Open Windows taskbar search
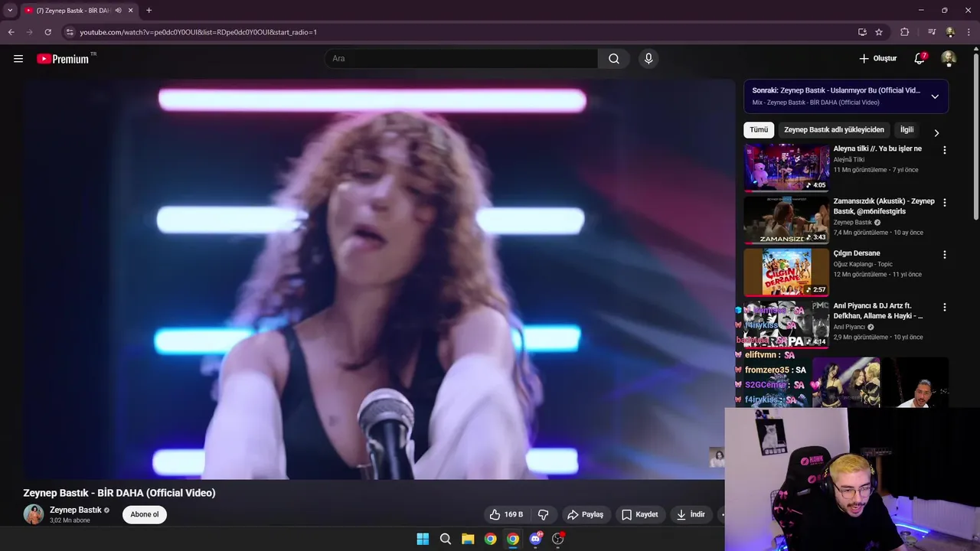This screenshot has width=980, height=551. (445, 539)
